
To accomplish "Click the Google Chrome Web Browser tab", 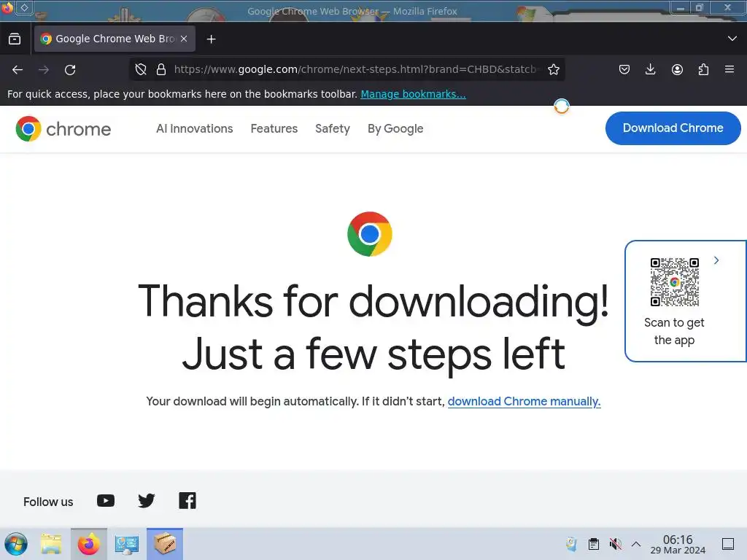I will click(115, 39).
